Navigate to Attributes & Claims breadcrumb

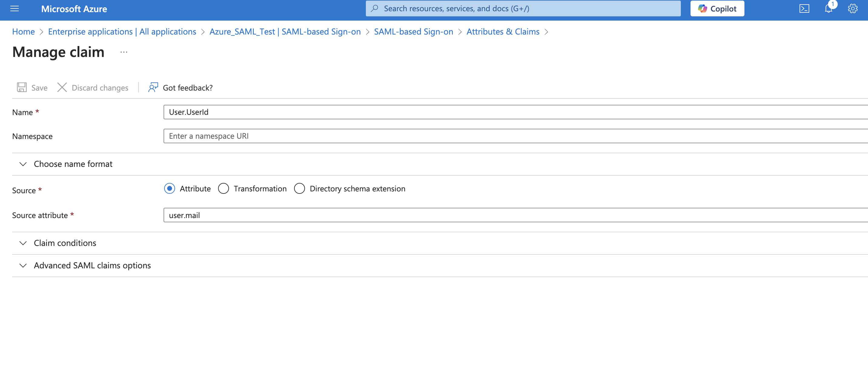tap(503, 32)
